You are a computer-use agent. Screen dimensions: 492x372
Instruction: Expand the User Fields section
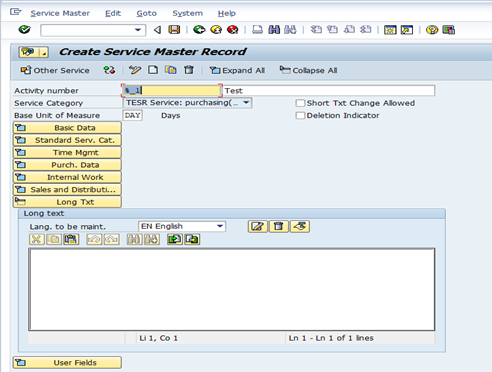click(x=67, y=362)
